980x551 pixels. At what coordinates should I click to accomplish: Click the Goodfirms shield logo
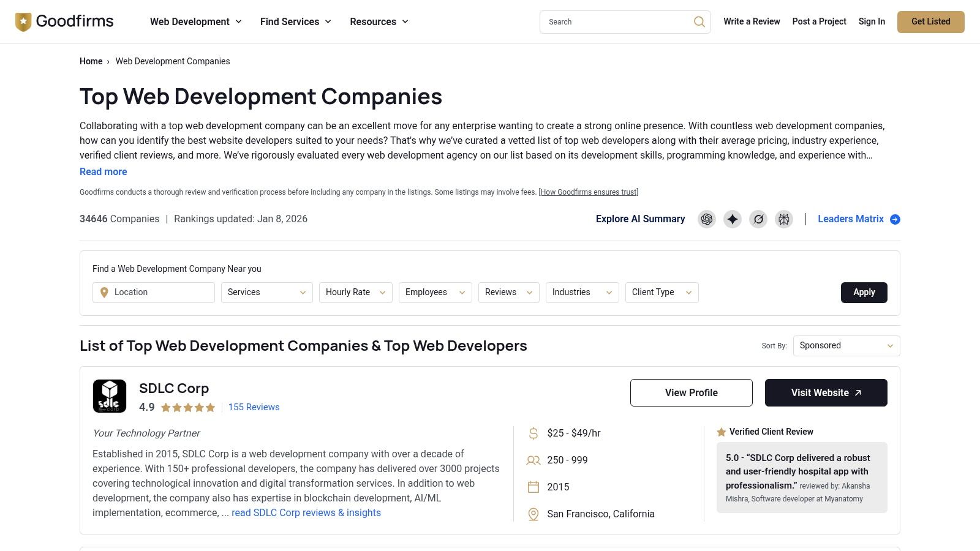click(x=23, y=22)
